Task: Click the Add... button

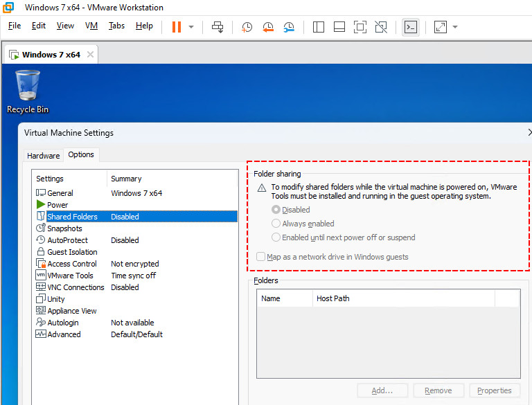Action: point(382,390)
